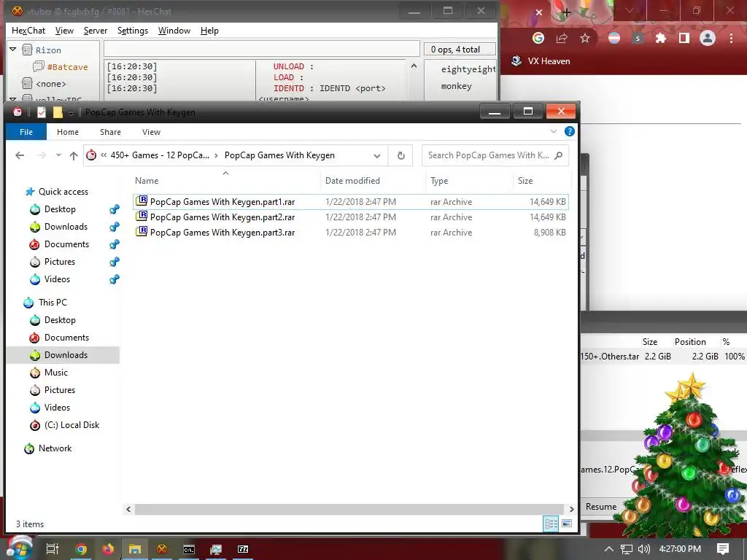Expand the address bar history dropdown
This screenshot has width=747, height=560.
pyautogui.click(x=377, y=156)
